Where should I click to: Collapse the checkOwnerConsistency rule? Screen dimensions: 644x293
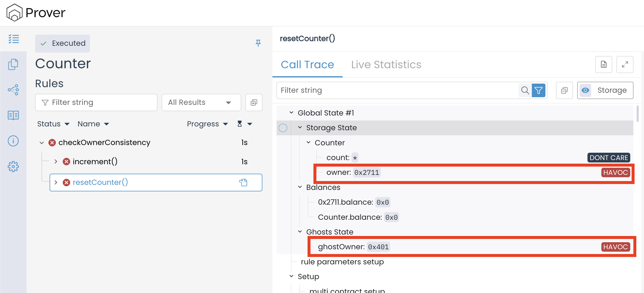(42, 143)
